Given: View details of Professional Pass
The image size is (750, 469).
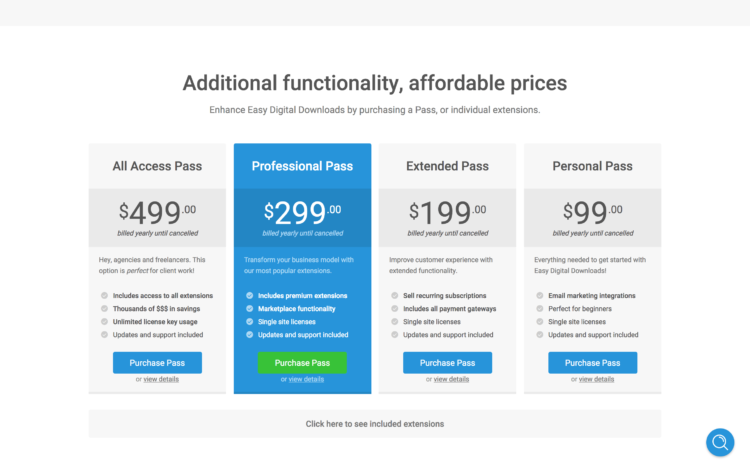Looking at the screenshot, I should 306,379.
